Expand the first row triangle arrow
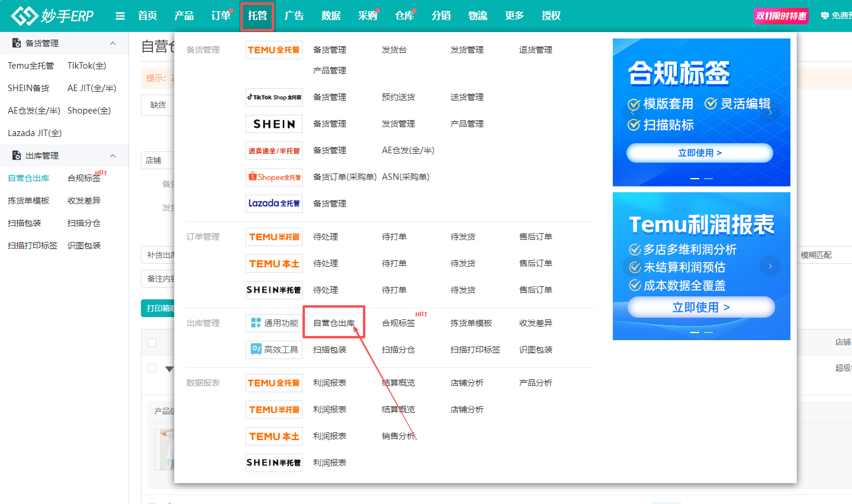Viewport: 852px width, 504px height. click(169, 369)
